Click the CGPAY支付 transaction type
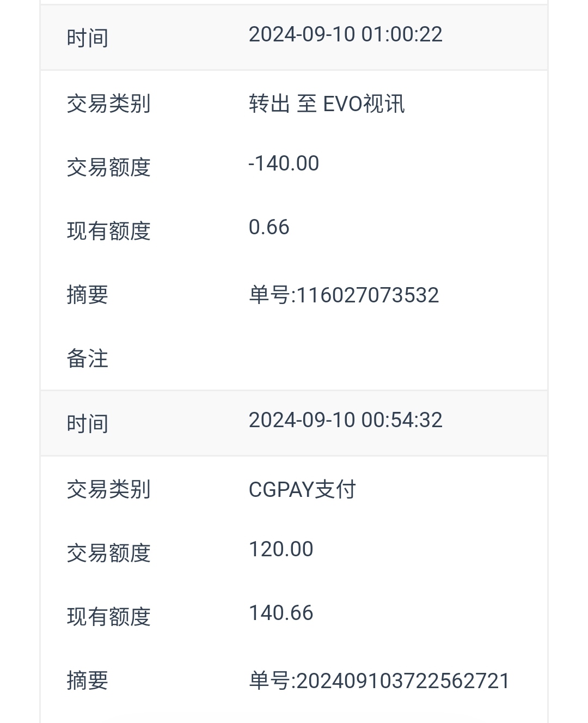Image resolution: width=588 pixels, height=723 pixels. click(x=302, y=489)
